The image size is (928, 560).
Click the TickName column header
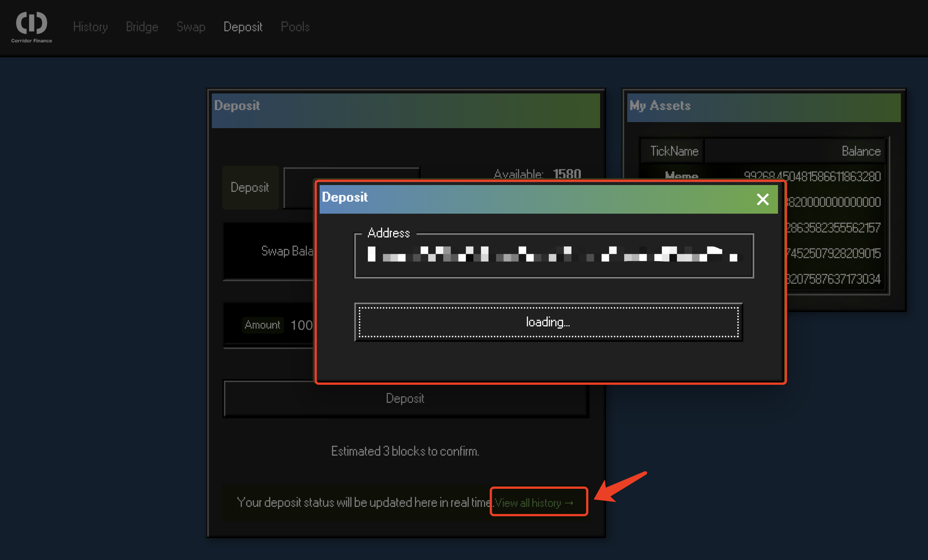pos(674,151)
